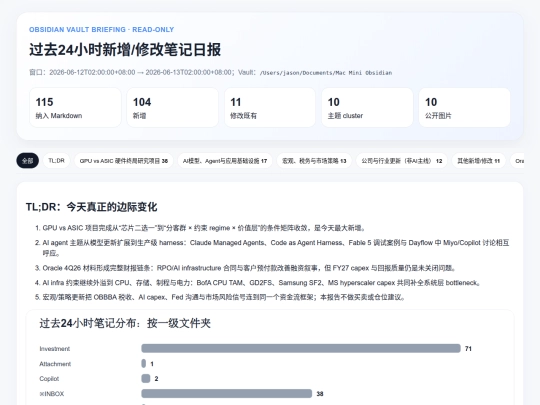Click the OBSIDIAN VAULT BRIEFING header label
Image resolution: width=540 pixels, height=405 pixels.
(101, 30)
